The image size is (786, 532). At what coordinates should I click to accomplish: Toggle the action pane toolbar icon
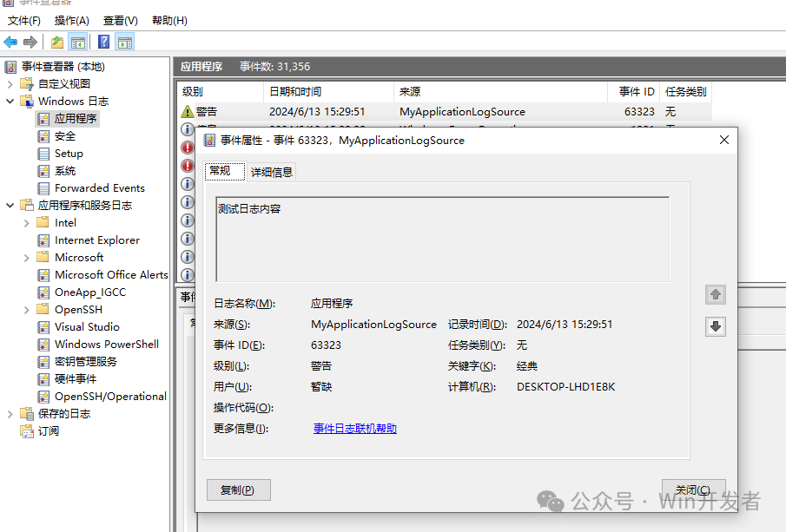point(125,42)
